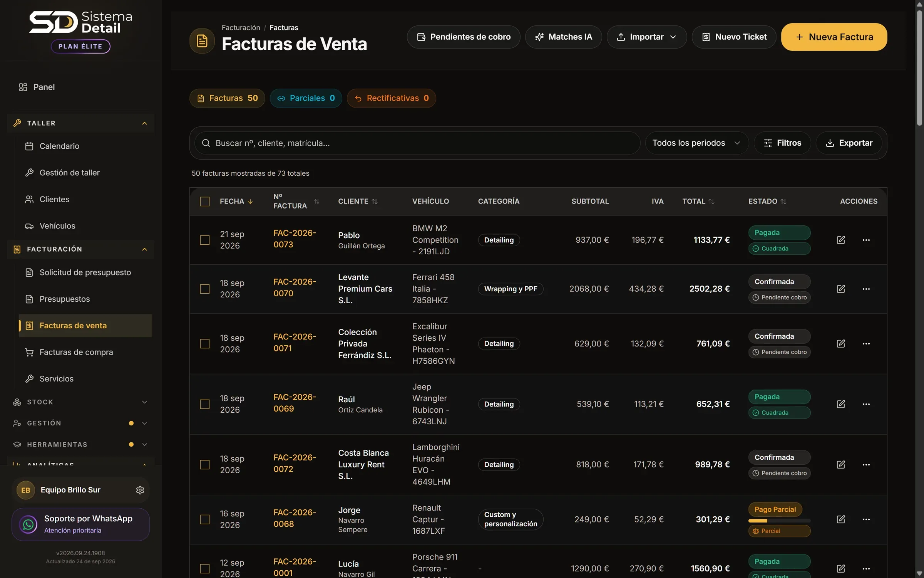Click the edit icon for invoice FAC-2026-0071
924x578 pixels.
pyautogui.click(x=841, y=343)
